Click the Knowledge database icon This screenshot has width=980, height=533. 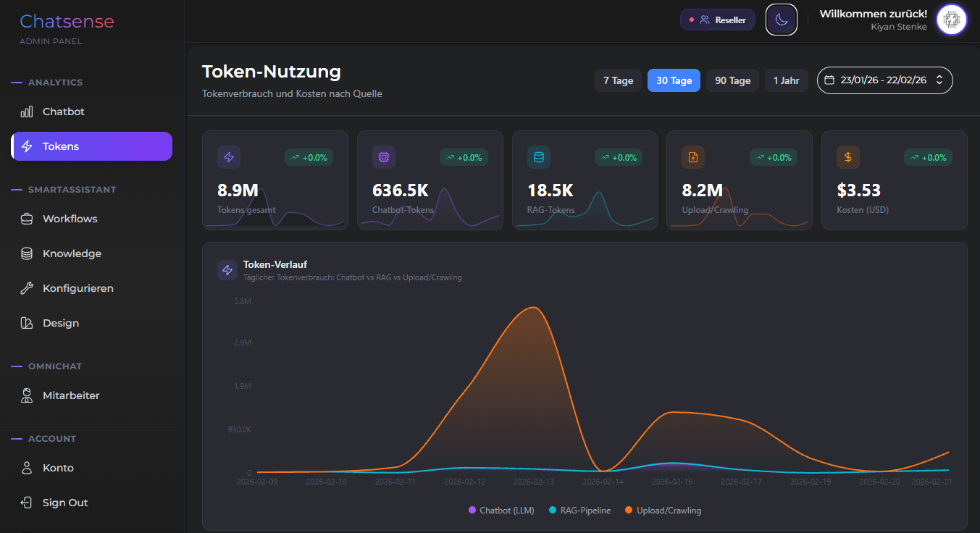pos(26,253)
